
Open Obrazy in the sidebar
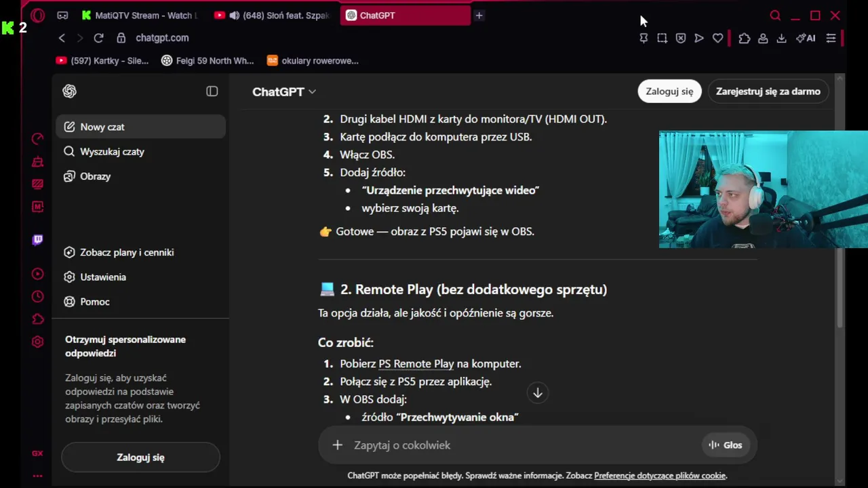pos(140,176)
